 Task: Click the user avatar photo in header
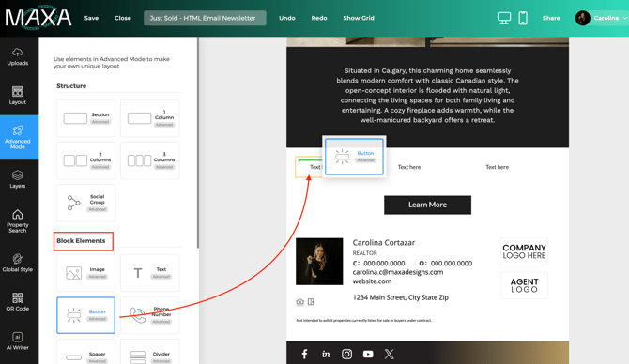click(582, 18)
